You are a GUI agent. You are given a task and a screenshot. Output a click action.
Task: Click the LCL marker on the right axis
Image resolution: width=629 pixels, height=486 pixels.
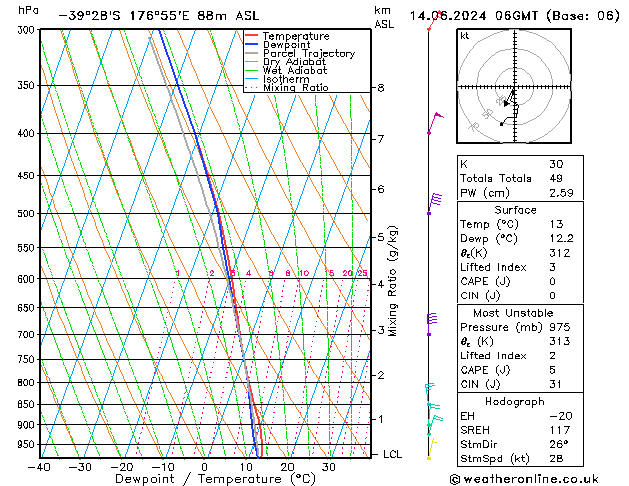[392, 454]
